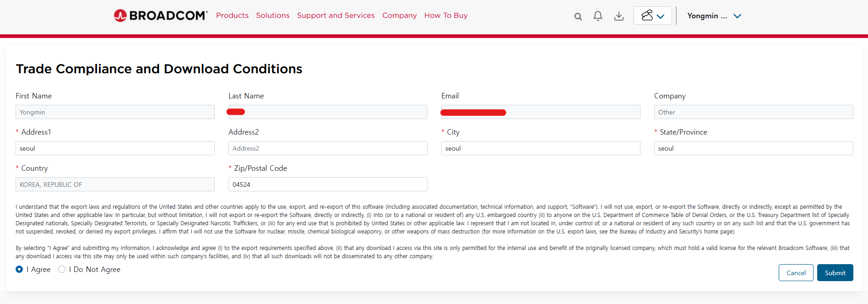Viewport: 868px width, 304px height.
Task: Focus the City input field
Action: pos(541,148)
